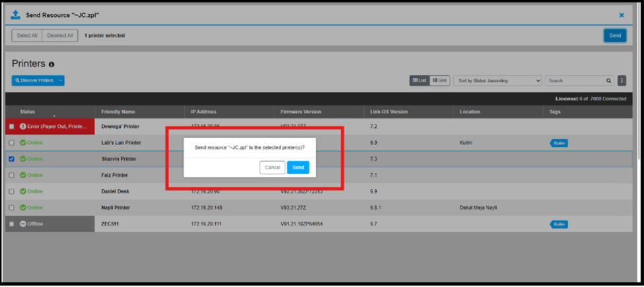Viewport: 644px width, 287px height.
Task: Click Nayli Printer name
Action: click(x=116, y=208)
